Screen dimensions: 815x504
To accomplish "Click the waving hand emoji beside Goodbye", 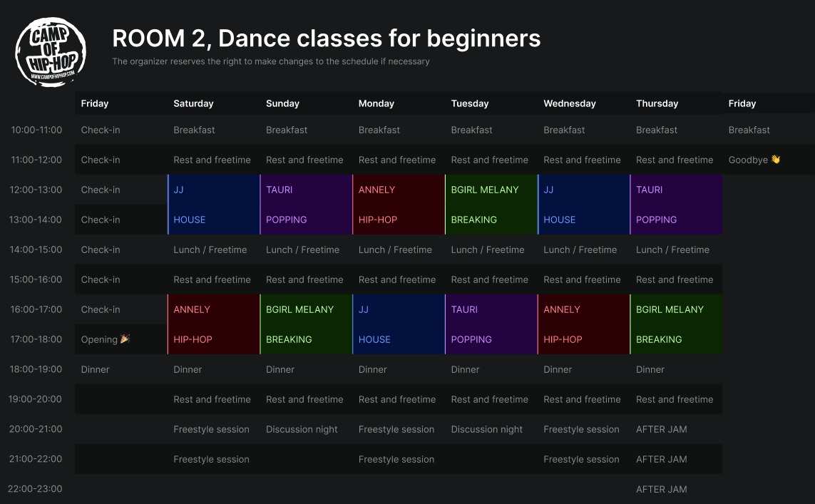I will coord(776,160).
